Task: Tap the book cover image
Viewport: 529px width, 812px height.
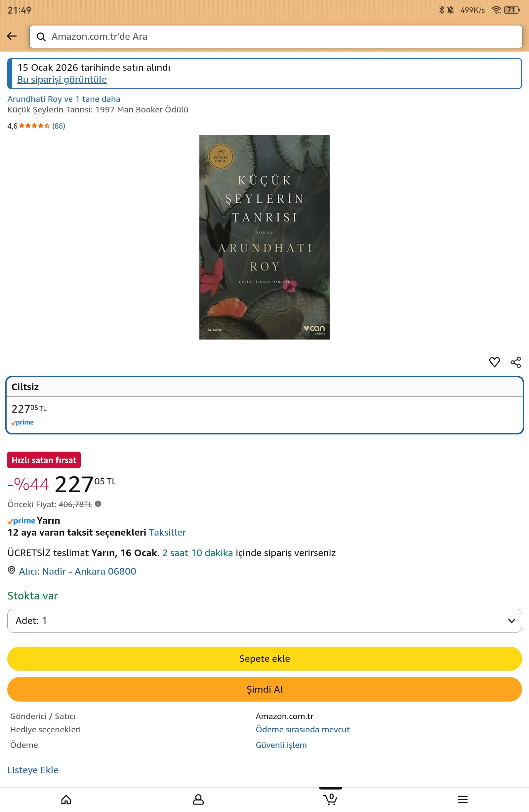Action: point(264,237)
